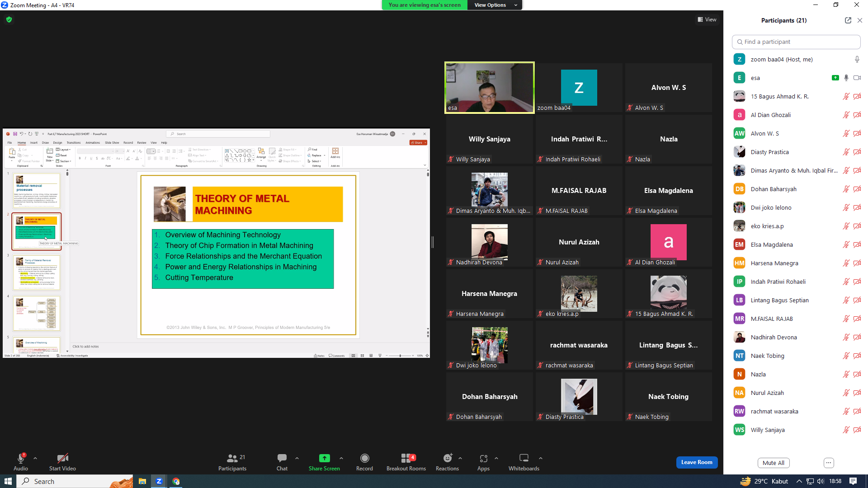This screenshot has width=868, height=488.
Task: Click the New Slide icon in the ribbon
Action: tap(50, 151)
